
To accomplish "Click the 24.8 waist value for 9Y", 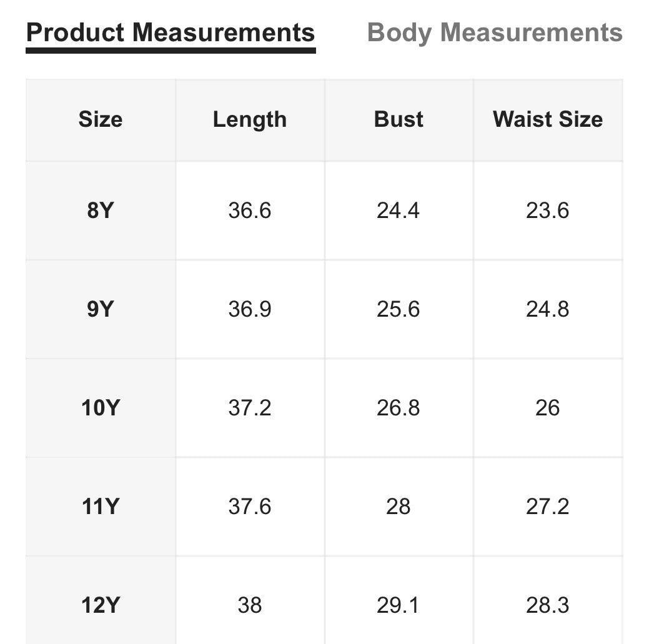I will click(x=548, y=309).
